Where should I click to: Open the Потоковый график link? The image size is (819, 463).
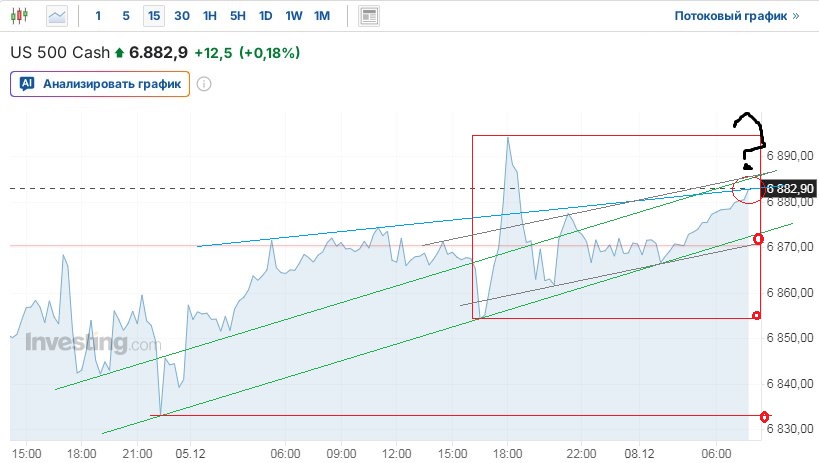(730, 16)
